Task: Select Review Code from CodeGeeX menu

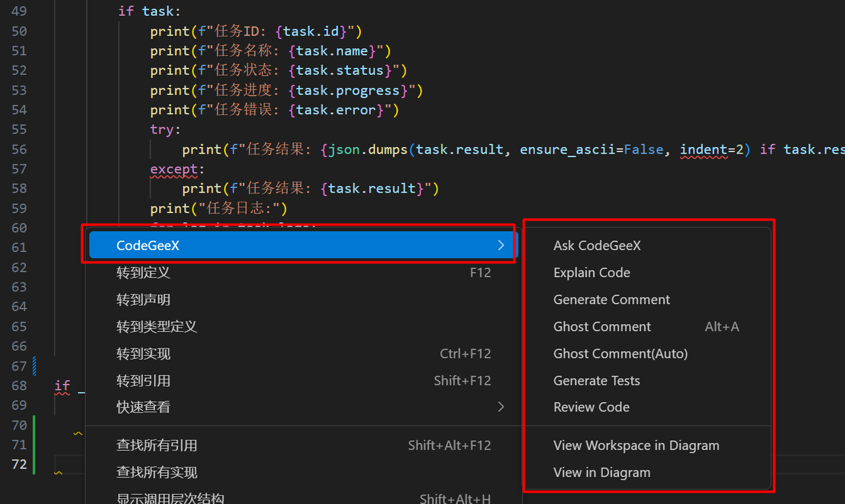Action: pos(591,407)
